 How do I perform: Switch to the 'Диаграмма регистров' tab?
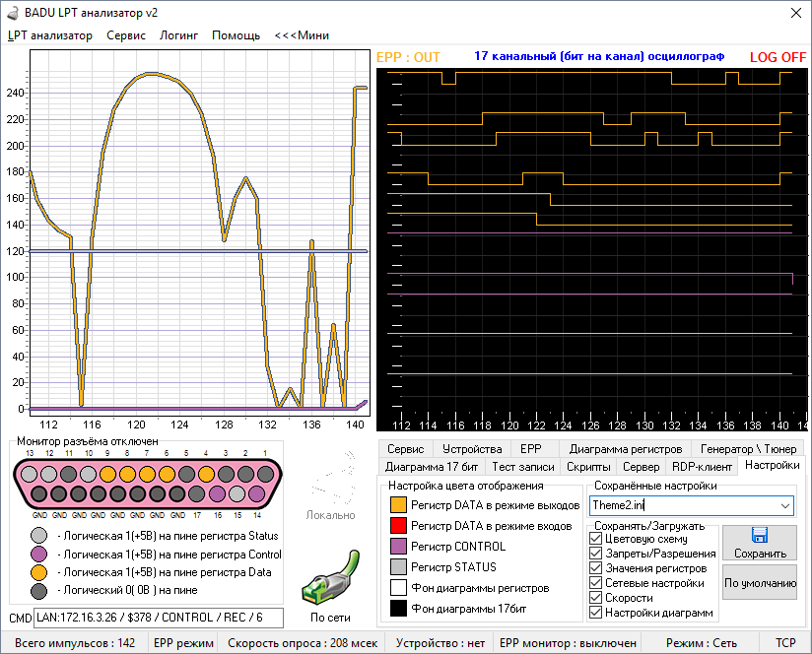pos(626,448)
